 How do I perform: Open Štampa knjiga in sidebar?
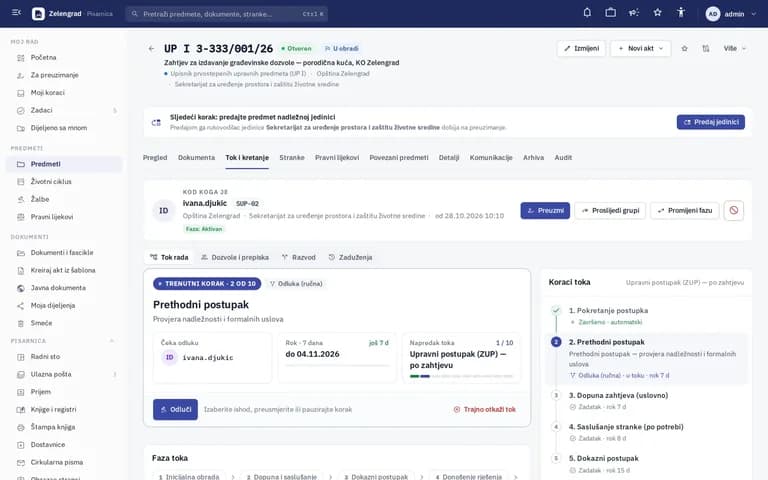coord(64,427)
